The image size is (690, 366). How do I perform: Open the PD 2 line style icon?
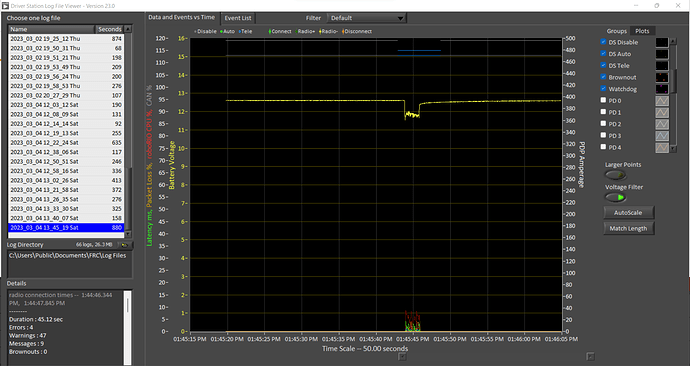[662, 124]
